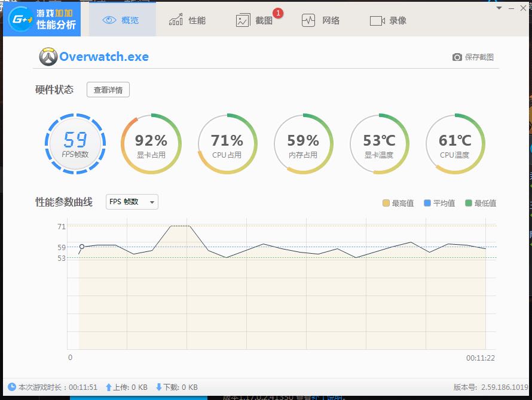The height and width of the screenshot is (400, 532).
Task: Toggle the 最高值 legend item
Action: pos(398,203)
